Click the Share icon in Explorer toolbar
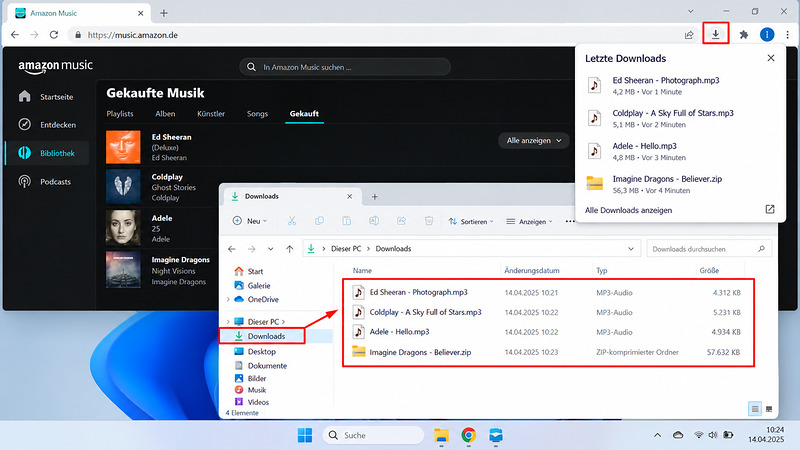800x450 pixels. click(402, 221)
